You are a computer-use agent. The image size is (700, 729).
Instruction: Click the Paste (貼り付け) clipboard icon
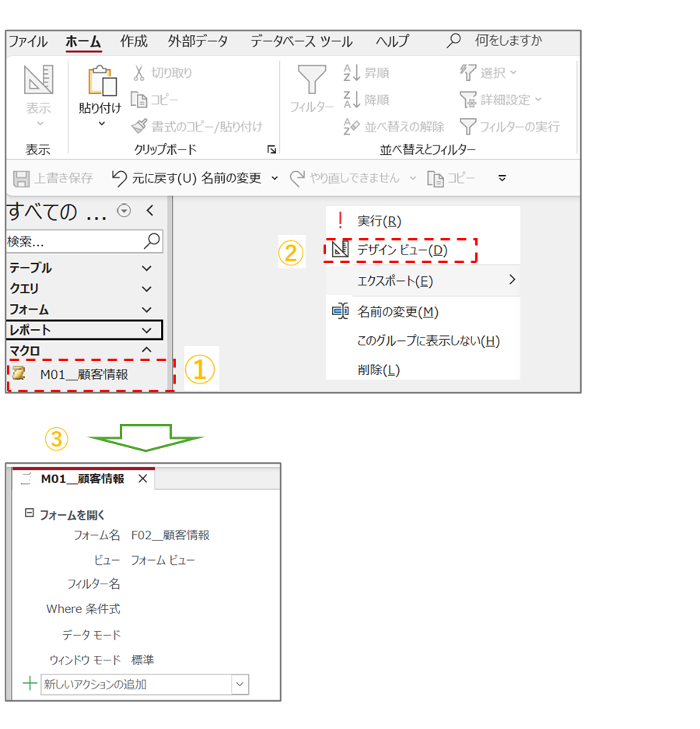pyautogui.click(x=101, y=82)
